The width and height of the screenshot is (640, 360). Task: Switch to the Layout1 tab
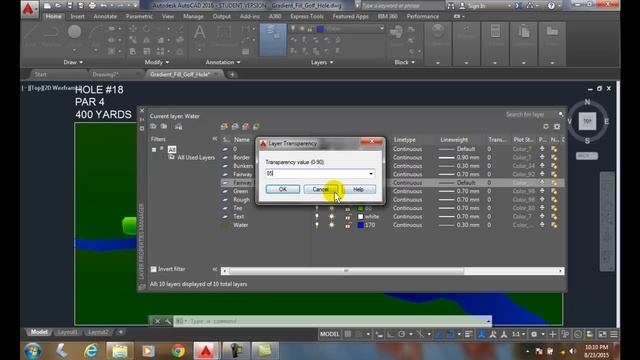pyautogui.click(x=67, y=332)
